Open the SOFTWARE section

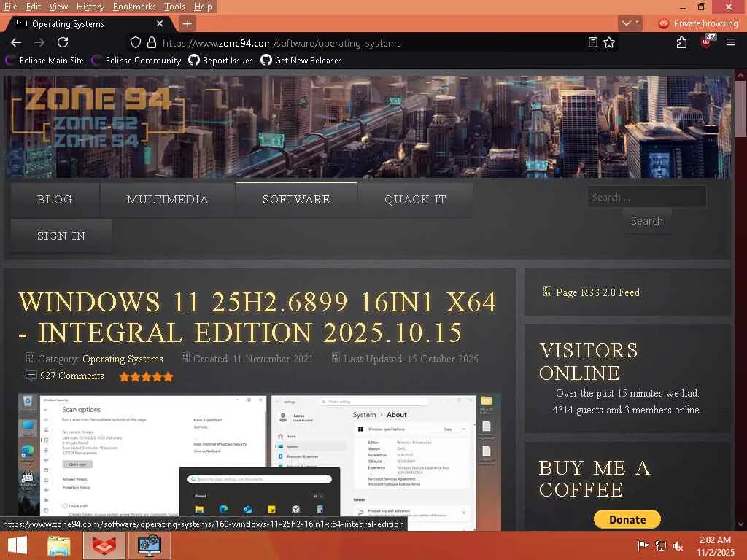point(296,200)
